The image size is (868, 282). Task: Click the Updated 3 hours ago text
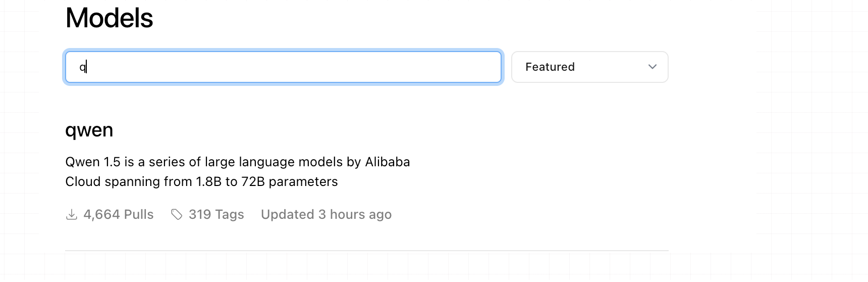326,215
